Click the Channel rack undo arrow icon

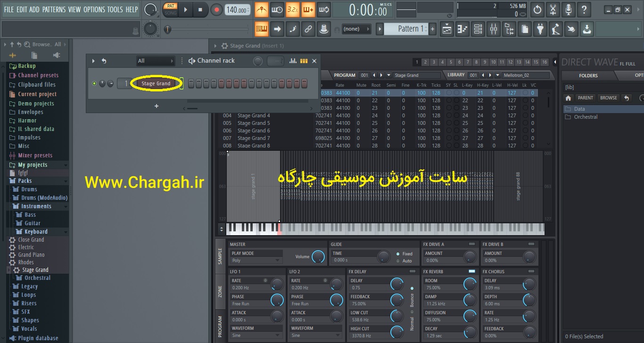point(104,61)
